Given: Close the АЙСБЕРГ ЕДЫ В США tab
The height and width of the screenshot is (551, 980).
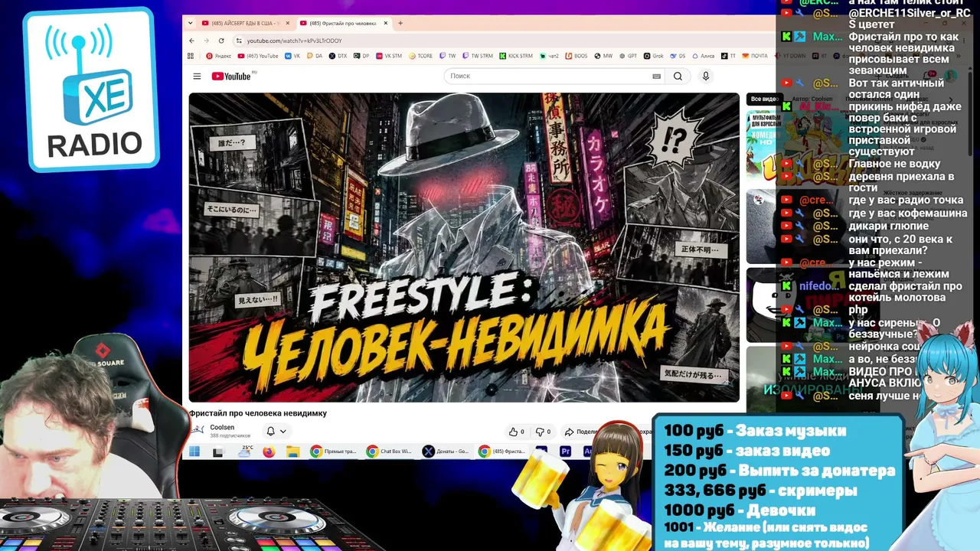Looking at the screenshot, I should [288, 23].
